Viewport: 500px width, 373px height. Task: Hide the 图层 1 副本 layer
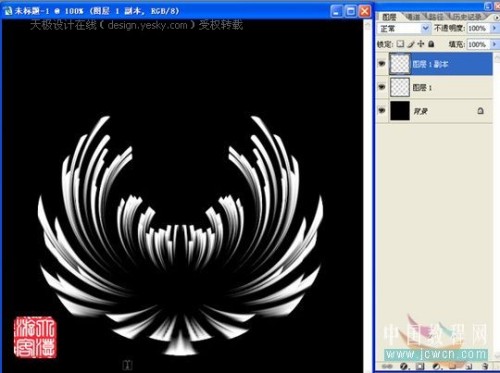coord(382,64)
